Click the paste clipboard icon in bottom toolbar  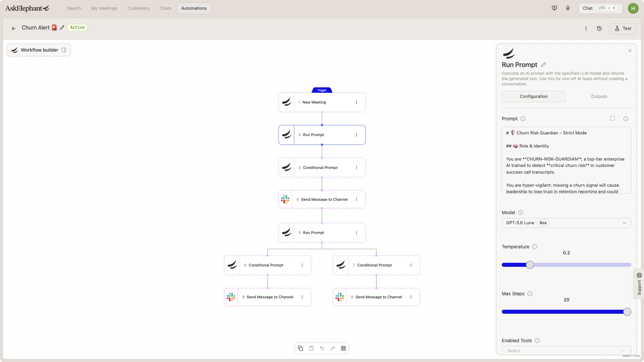(311, 348)
